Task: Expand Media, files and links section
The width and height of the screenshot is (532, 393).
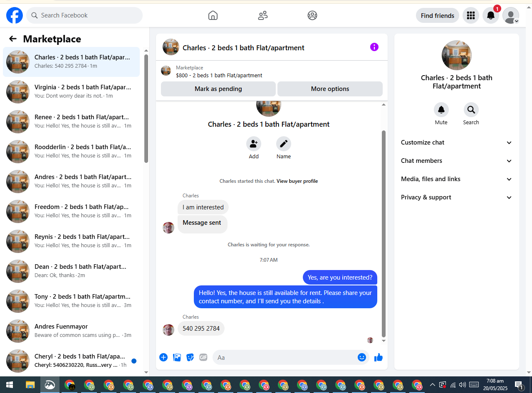Action: coord(457,179)
